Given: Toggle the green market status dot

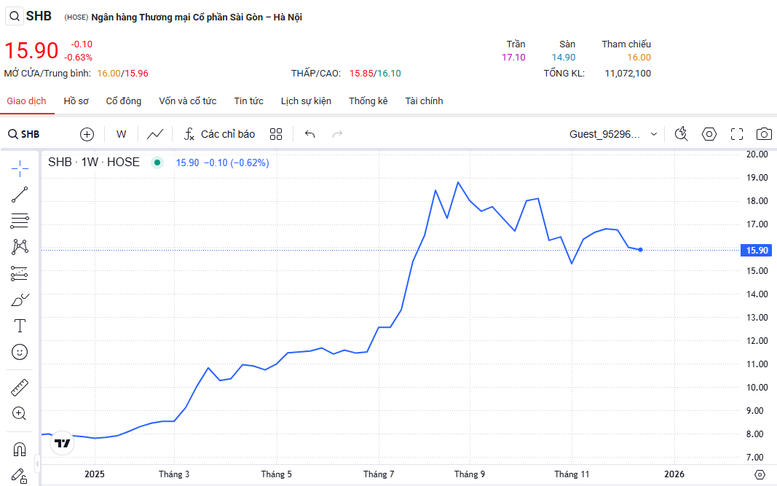Looking at the screenshot, I should pyautogui.click(x=156, y=162).
